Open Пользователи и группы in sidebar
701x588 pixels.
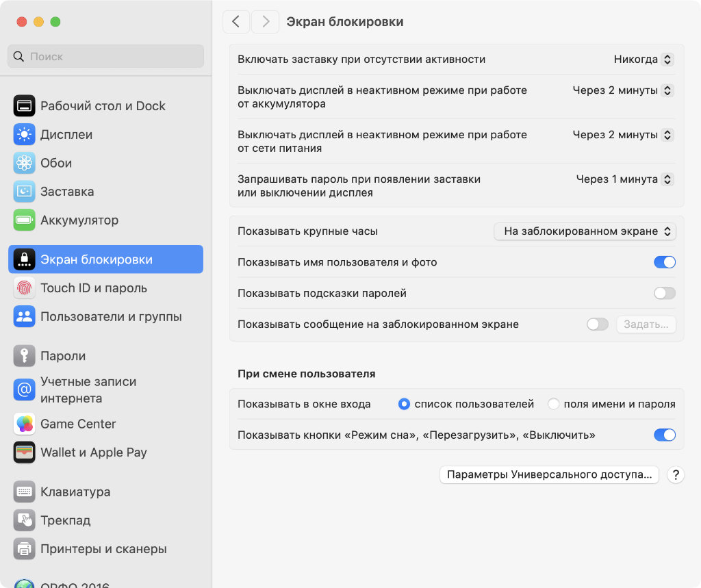pyautogui.click(x=111, y=317)
